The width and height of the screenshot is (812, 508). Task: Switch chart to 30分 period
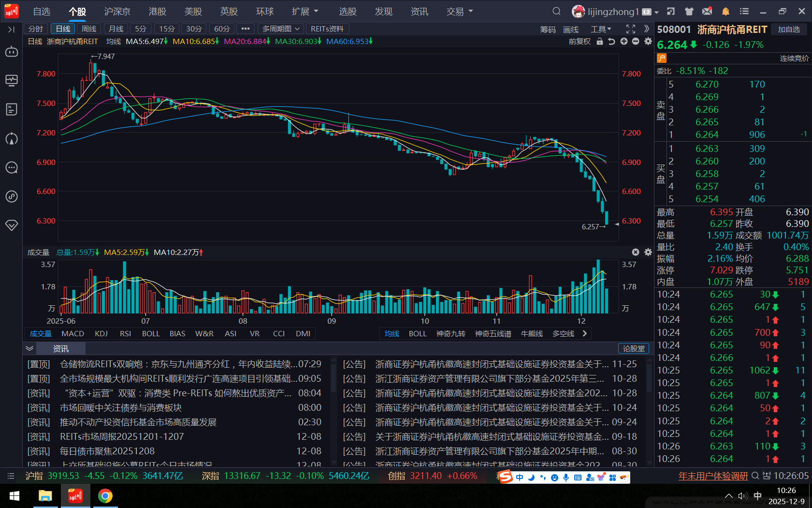point(194,29)
